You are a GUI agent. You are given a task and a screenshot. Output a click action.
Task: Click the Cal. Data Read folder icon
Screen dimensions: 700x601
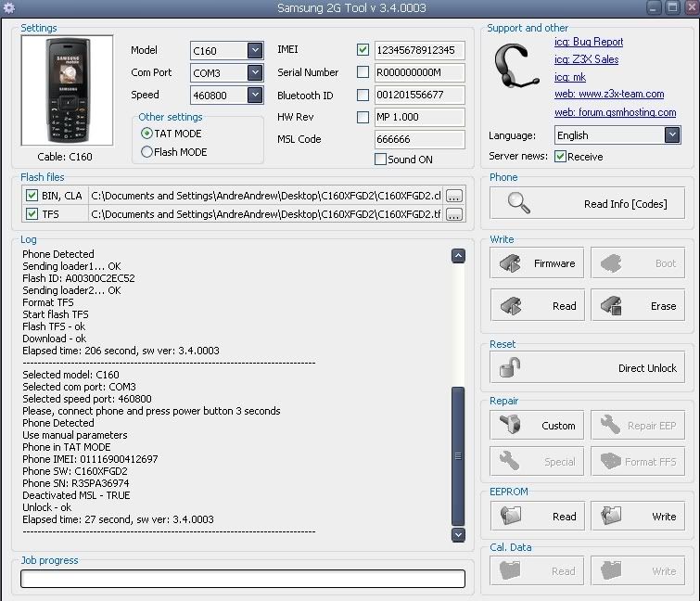click(510, 570)
